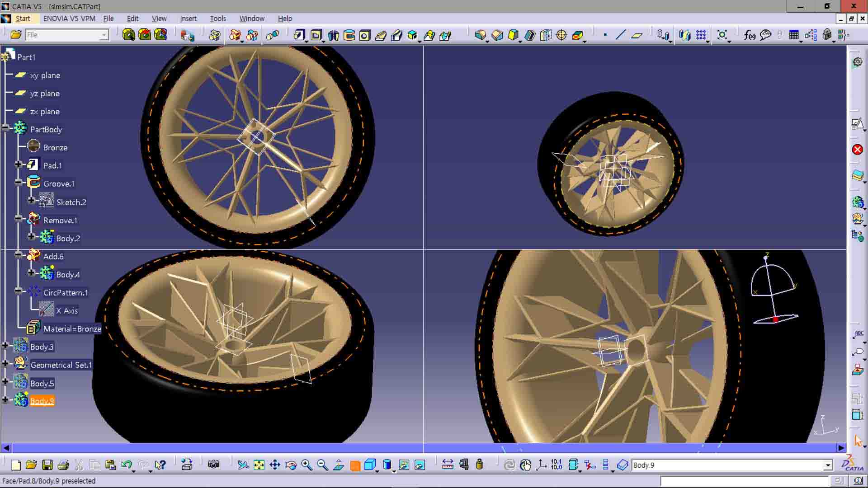Click the compass in the 3D view
868x488 pixels.
click(x=774, y=289)
